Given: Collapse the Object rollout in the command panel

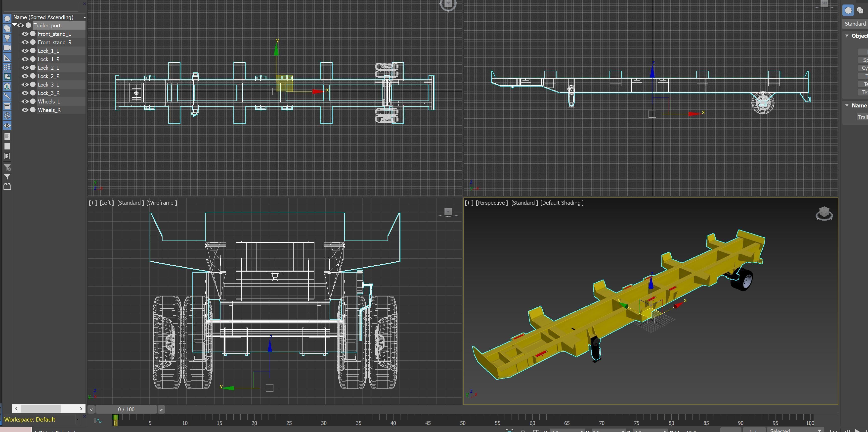Looking at the screenshot, I should pyautogui.click(x=847, y=35).
